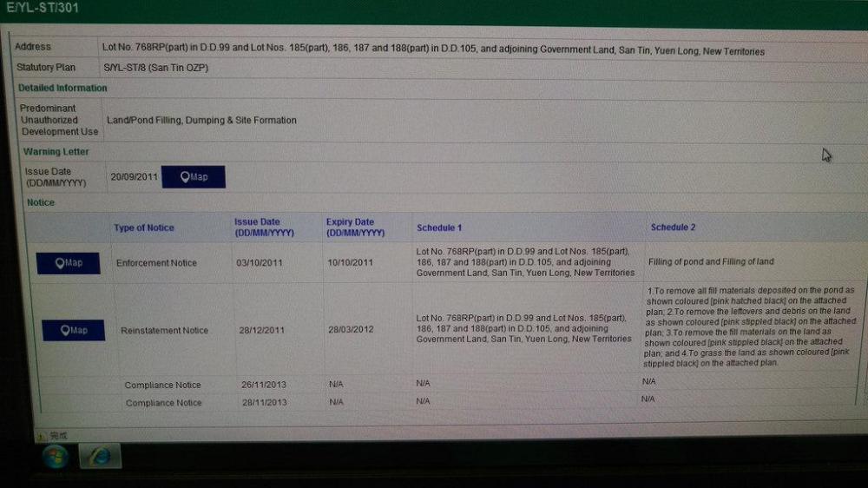
Task: Click the Enforcement Notice type cell
Action: pyautogui.click(x=156, y=263)
